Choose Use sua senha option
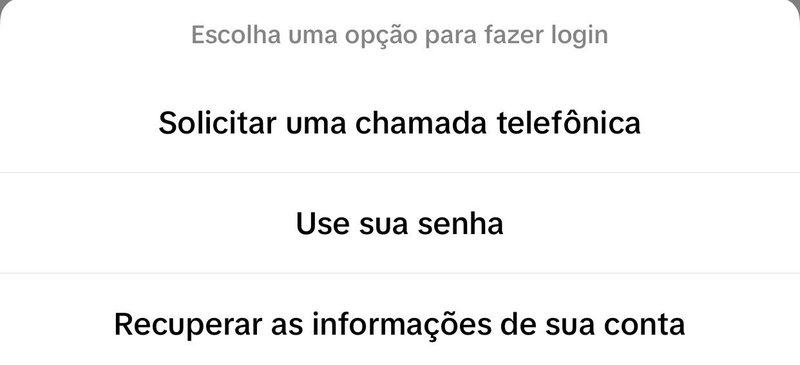Screen dimensions: 800x365 (400, 224)
